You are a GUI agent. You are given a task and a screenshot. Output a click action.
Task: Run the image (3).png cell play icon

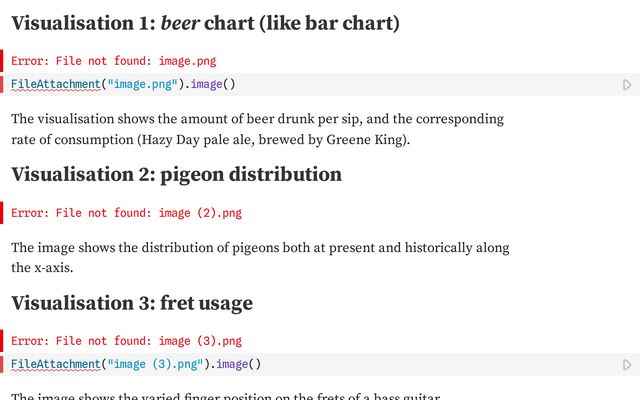[x=627, y=365]
